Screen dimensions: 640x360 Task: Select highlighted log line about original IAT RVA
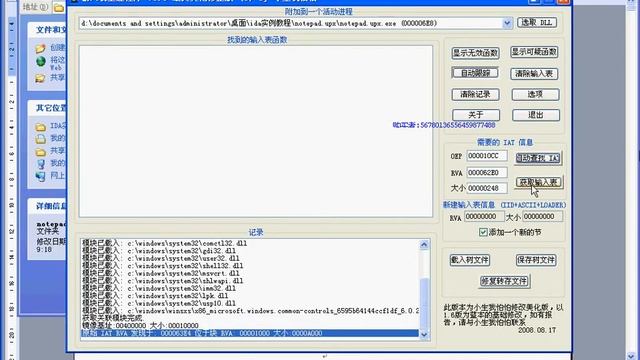(x=250, y=333)
